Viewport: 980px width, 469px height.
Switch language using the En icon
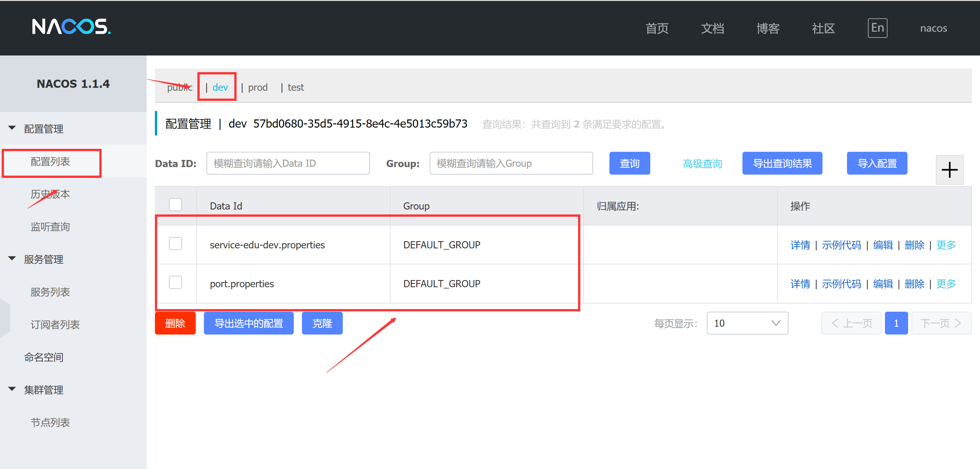pos(878,28)
